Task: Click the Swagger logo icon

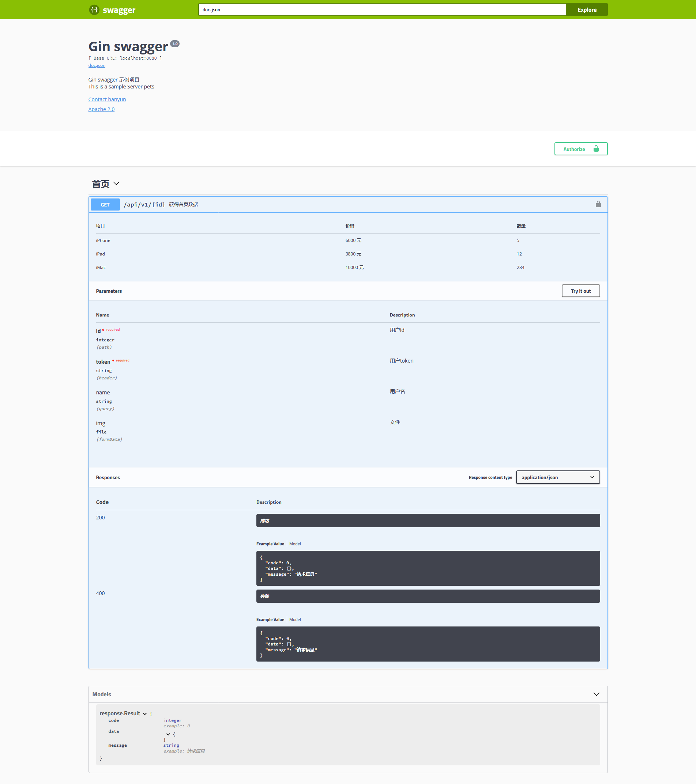Action: [x=94, y=10]
